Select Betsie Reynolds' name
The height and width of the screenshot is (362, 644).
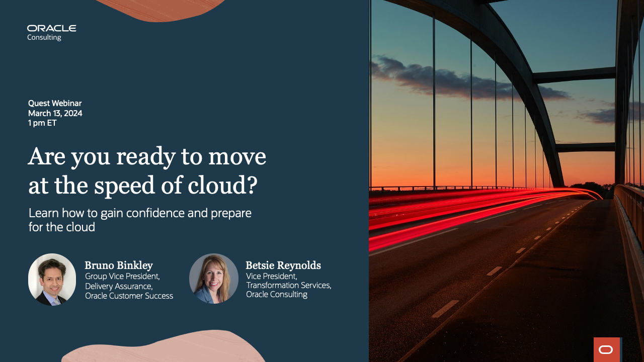283,265
